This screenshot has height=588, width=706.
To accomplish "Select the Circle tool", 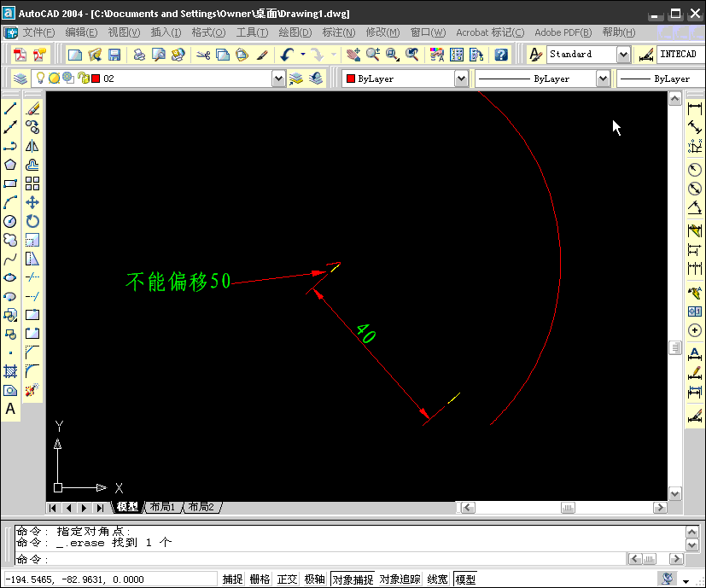I will 10,220.
